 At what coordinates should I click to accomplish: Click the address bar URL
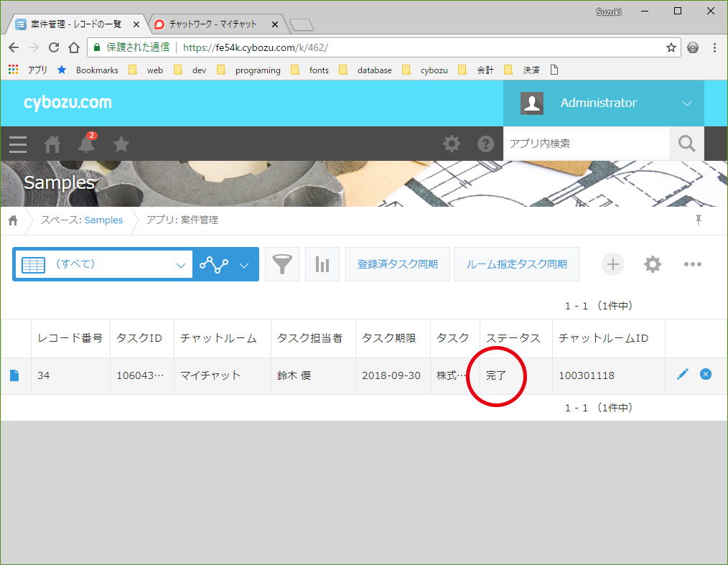tap(256, 47)
